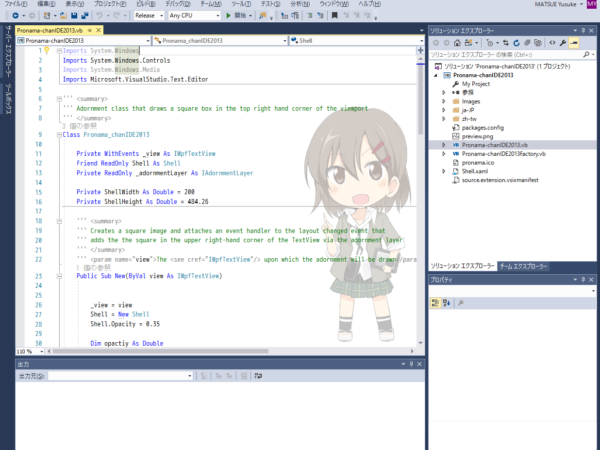
Task: Toggle word wrap in the Output panel
Action: click(258, 376)
